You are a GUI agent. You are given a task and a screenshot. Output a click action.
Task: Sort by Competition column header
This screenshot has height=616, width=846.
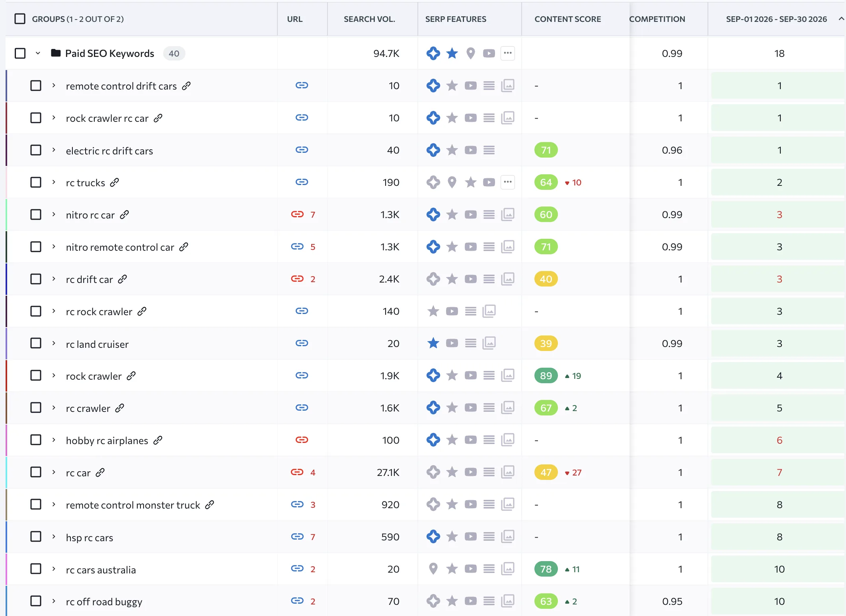[657, 19]
